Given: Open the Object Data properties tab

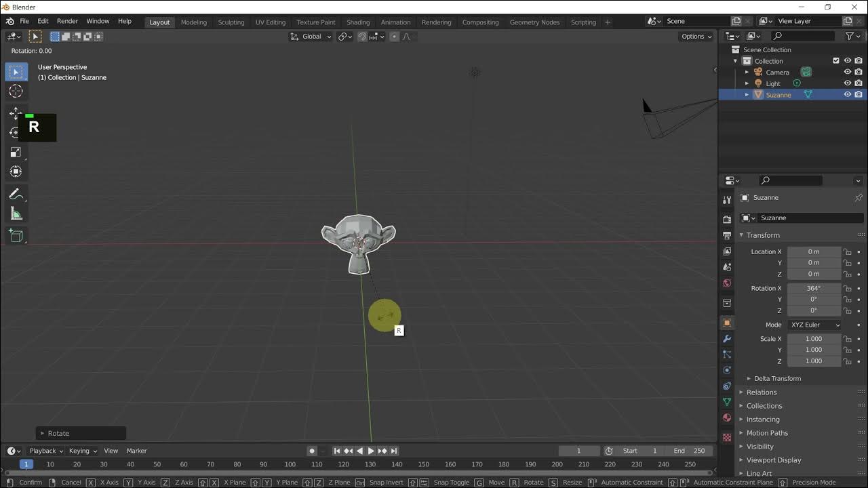Looking at the screenshot, I should click(727, 402).
